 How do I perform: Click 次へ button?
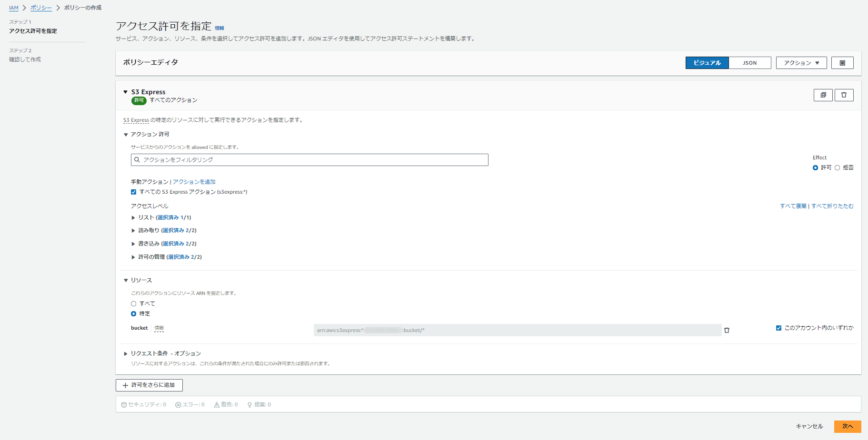pos(848,426)
